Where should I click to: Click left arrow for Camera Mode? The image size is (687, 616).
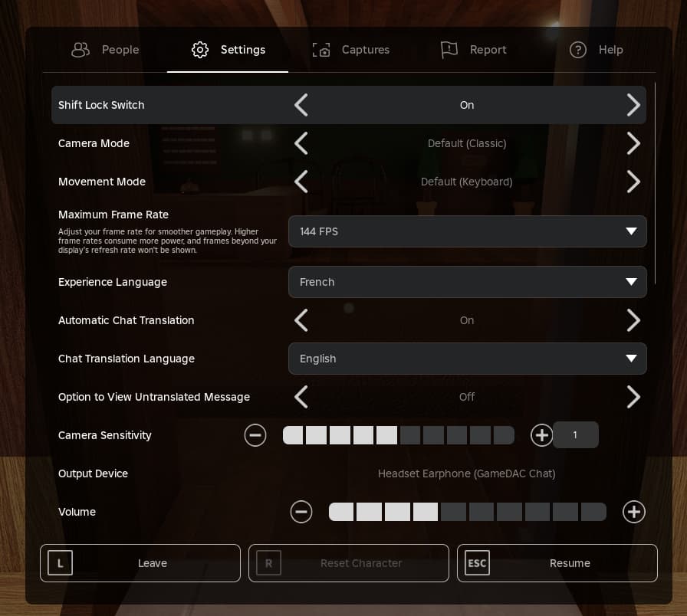[x=301, y=143]
